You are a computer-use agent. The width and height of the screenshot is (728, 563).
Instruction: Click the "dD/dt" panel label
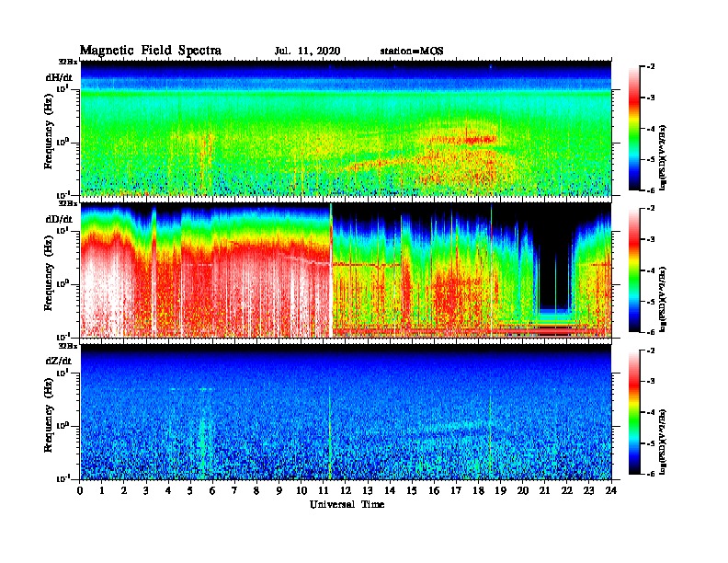click(59, 219)
